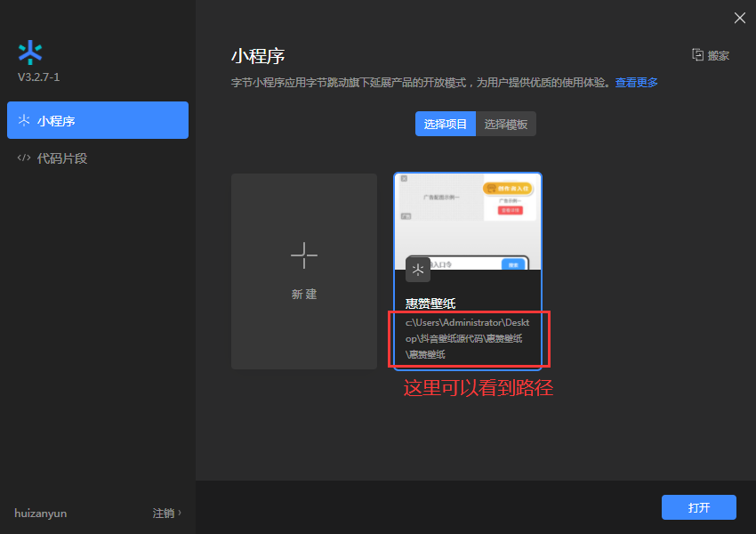Click the developer tool logo icon

30,53
